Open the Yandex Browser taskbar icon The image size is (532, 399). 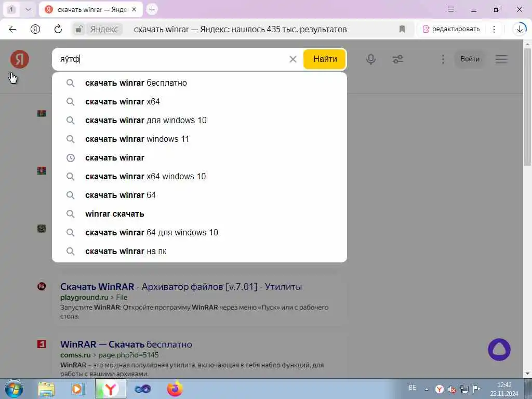[111, 389]
